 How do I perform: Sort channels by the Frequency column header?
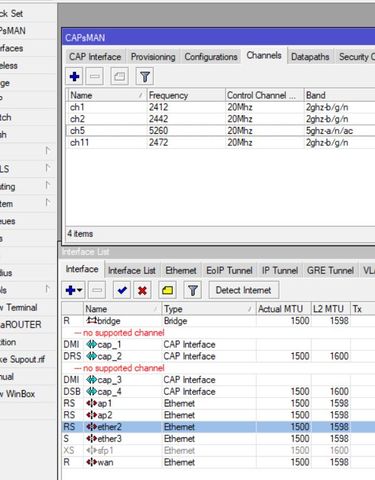tap(186, 95)
